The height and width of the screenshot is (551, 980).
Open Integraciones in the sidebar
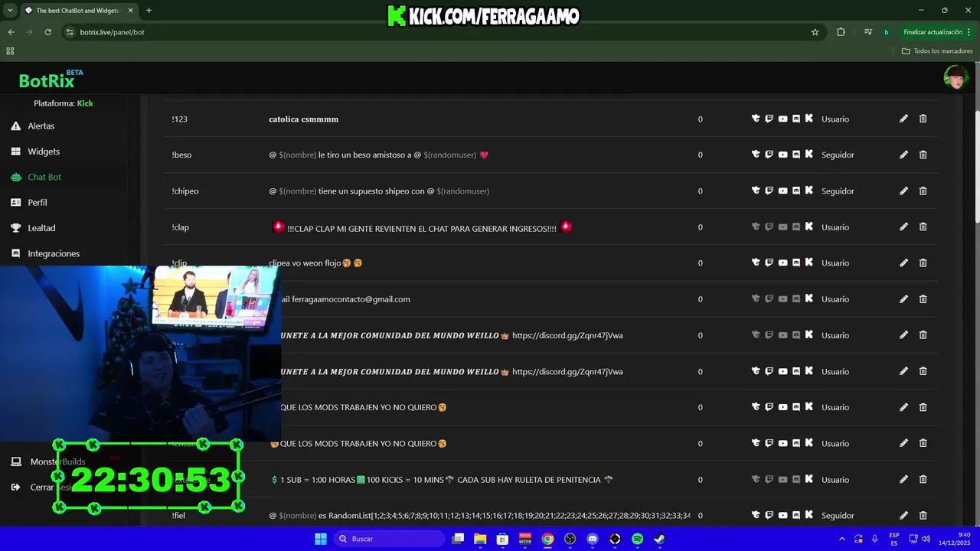point(54,253)
